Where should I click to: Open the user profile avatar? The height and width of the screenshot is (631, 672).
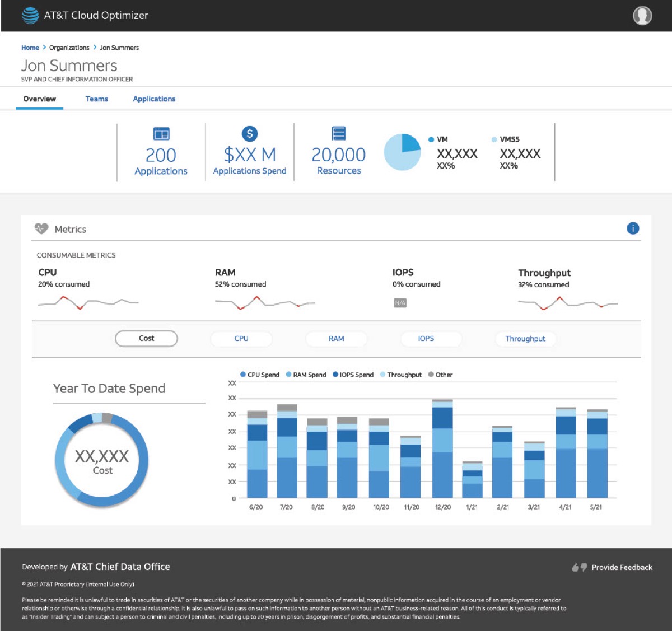(642, 15)
